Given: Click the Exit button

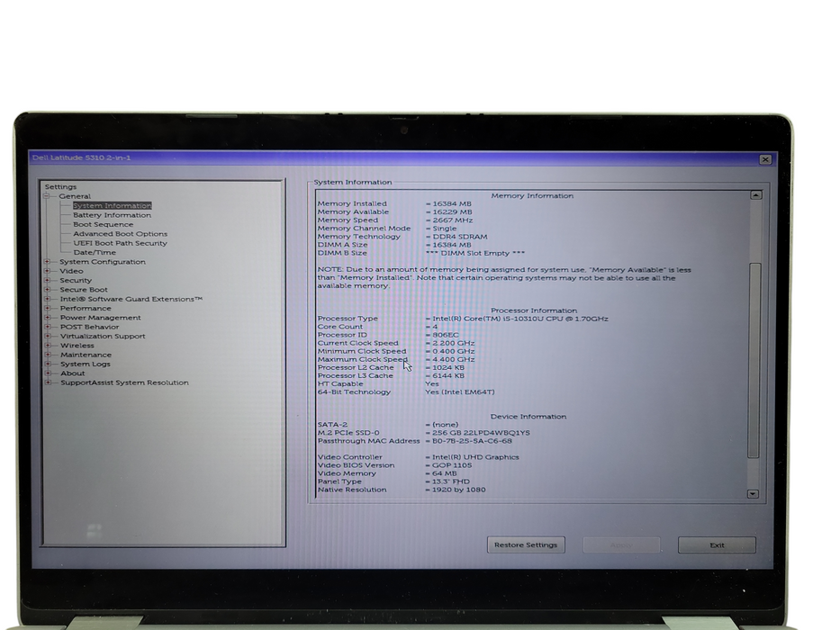Looking at the screenshot, I should (717, 544).
